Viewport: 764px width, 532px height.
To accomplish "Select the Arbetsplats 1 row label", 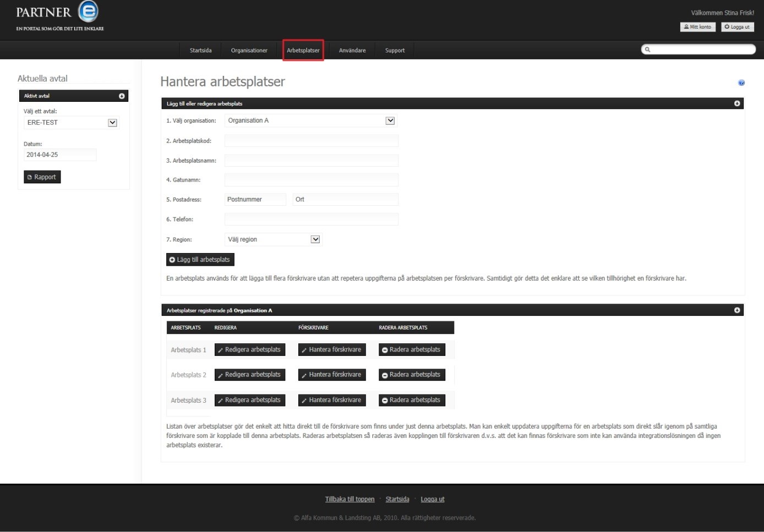I will coord(188,350).
